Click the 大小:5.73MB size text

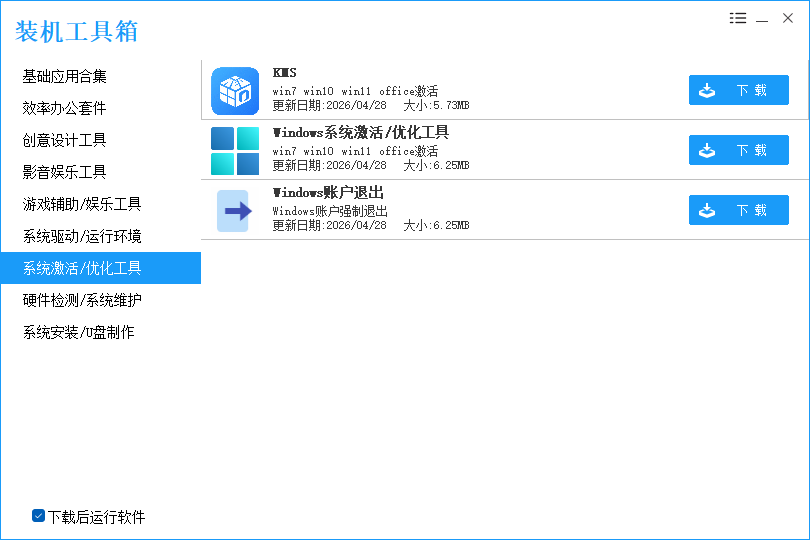coord(436,105)
